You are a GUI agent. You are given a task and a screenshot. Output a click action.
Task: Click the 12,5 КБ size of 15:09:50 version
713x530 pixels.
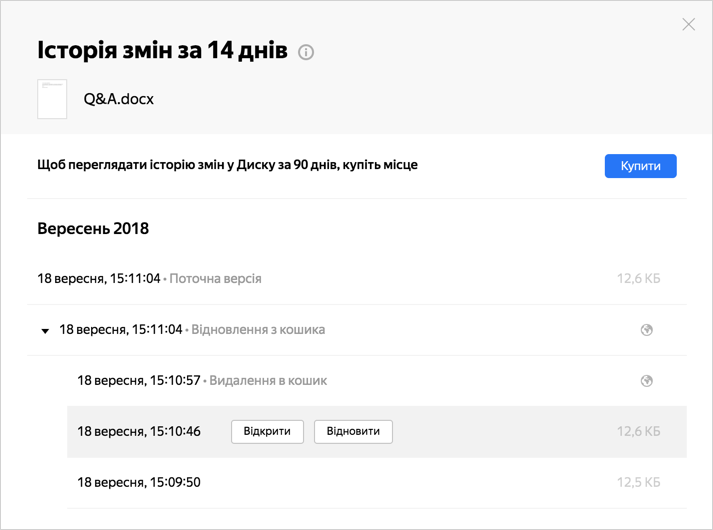638,482
